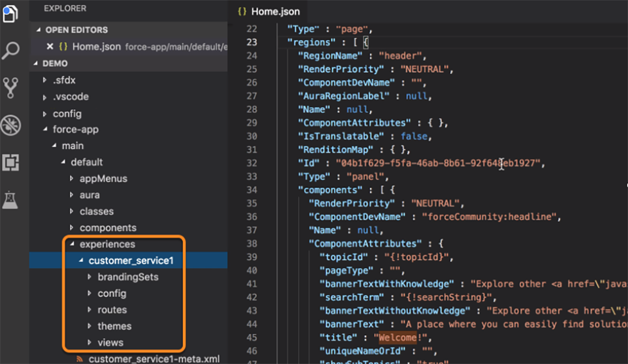This screenshot has width=628, height=364.
Task: Open the Test beaker view
Action: coord(10,200)
